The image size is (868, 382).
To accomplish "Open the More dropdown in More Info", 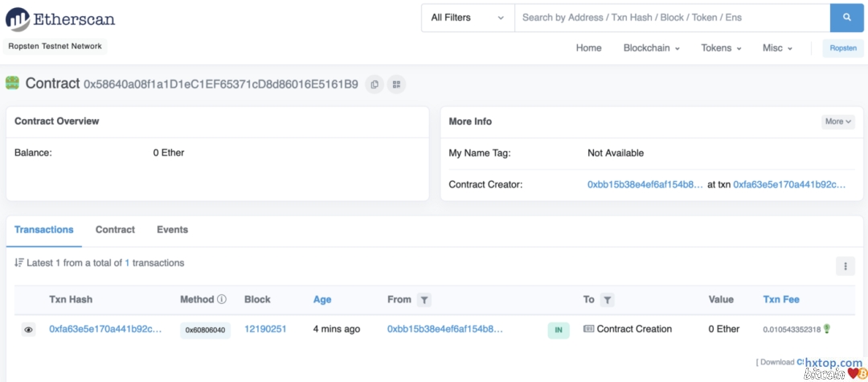I will pos(838,121).
